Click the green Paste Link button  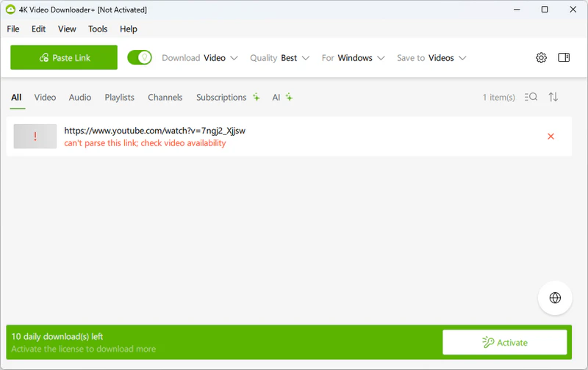[x=64, y=57]
